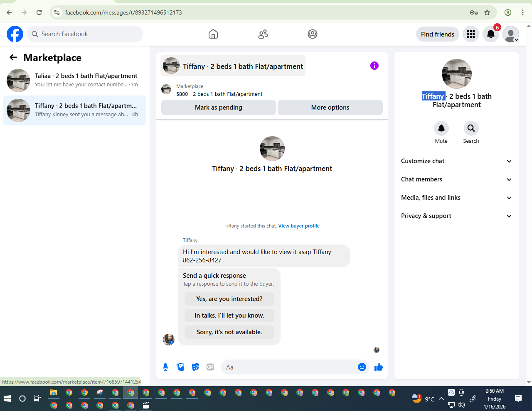Click the Facebook logo home icon

(15, 34)
